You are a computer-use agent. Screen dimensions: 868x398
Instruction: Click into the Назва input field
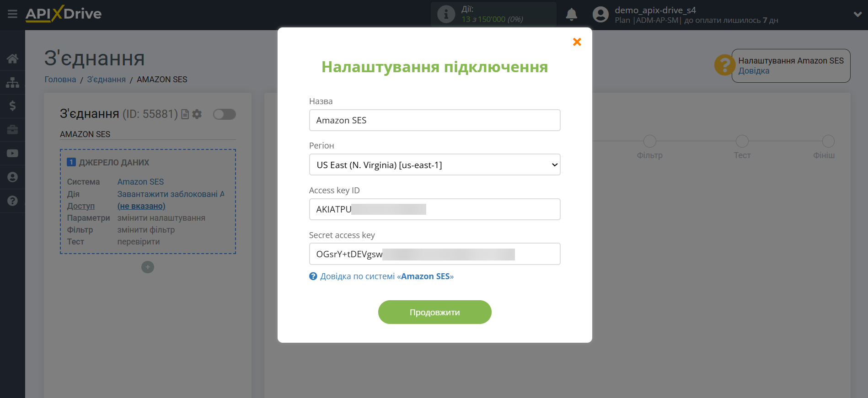[x=434, y=120]
